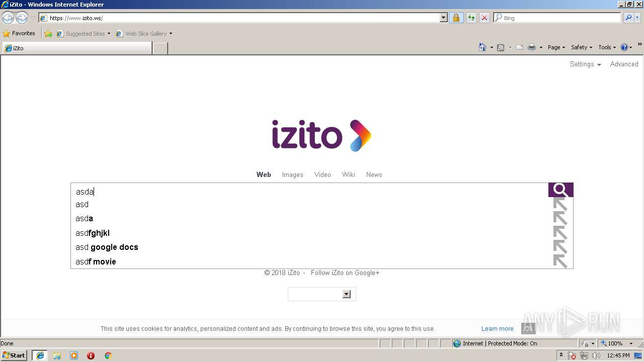Open the Home icon in command bar
The width and height of the screenshot is (644, 362).
pyautogui.click(x=482, y=47)
